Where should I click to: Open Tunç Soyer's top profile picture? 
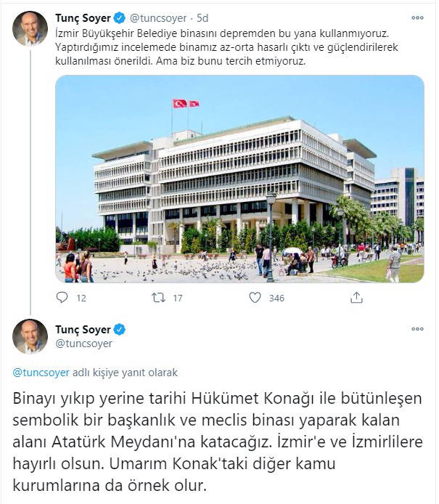click(x=30, y=28)
